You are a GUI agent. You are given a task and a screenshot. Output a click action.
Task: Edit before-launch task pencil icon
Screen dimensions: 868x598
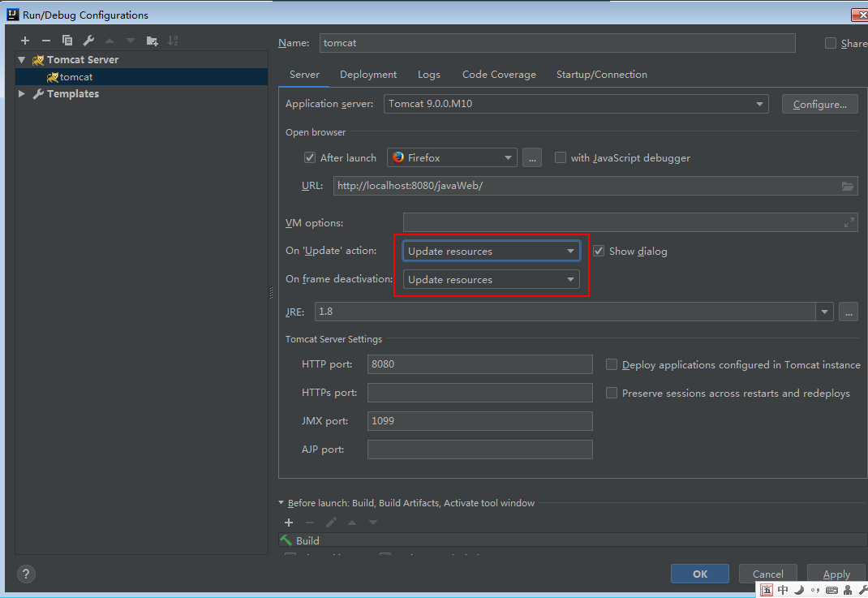[331, 523]
